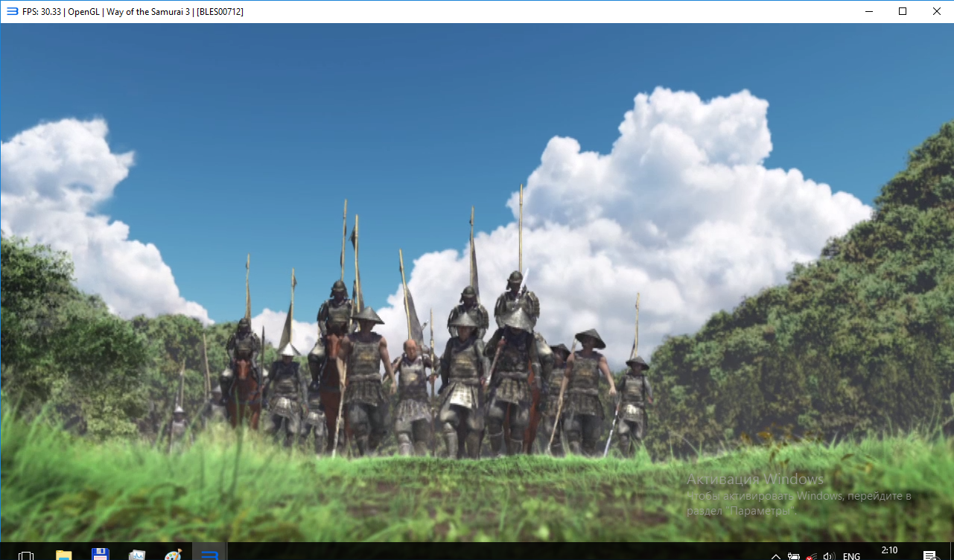954x560 pixels.
Task: Open the network connection tray icon
Action: [x=811, y=556]
